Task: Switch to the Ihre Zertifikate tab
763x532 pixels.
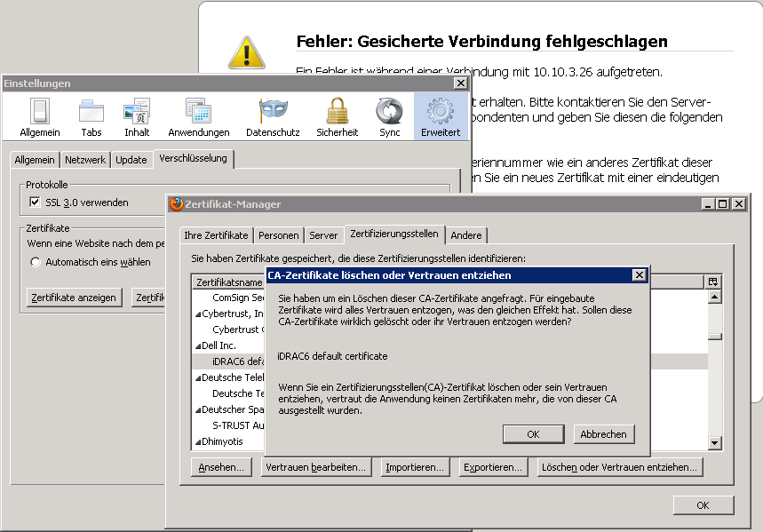Action: click(216, 235)
